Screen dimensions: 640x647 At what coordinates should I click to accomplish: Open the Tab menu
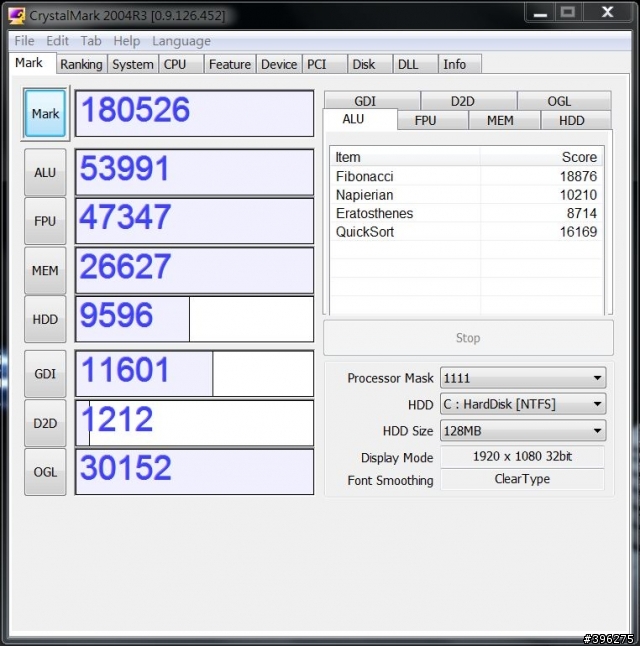[91, 41]
